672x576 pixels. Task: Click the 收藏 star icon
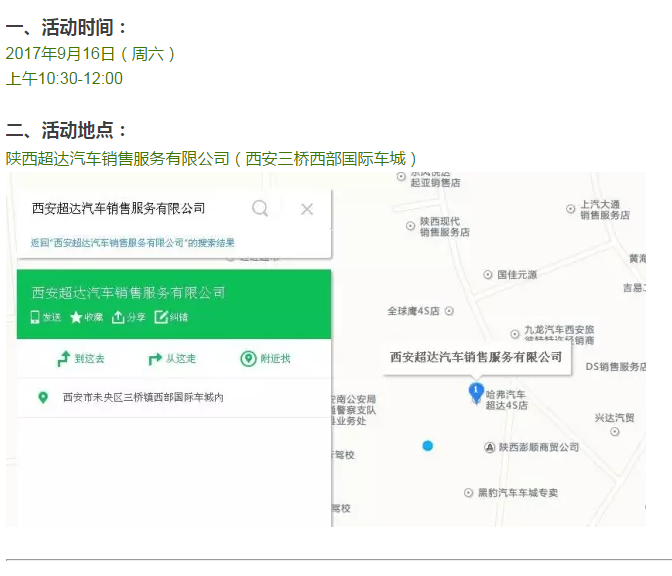[x=76, y=317]
